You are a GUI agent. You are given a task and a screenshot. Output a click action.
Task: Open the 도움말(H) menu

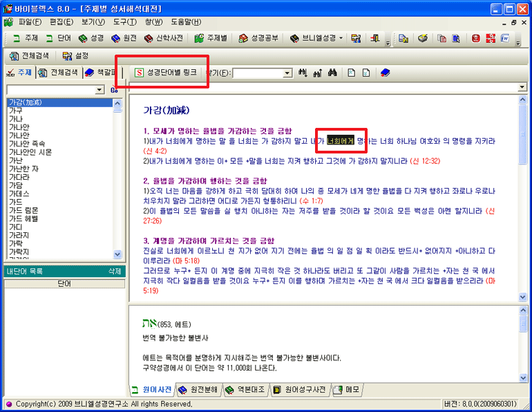tap(186, 22)
